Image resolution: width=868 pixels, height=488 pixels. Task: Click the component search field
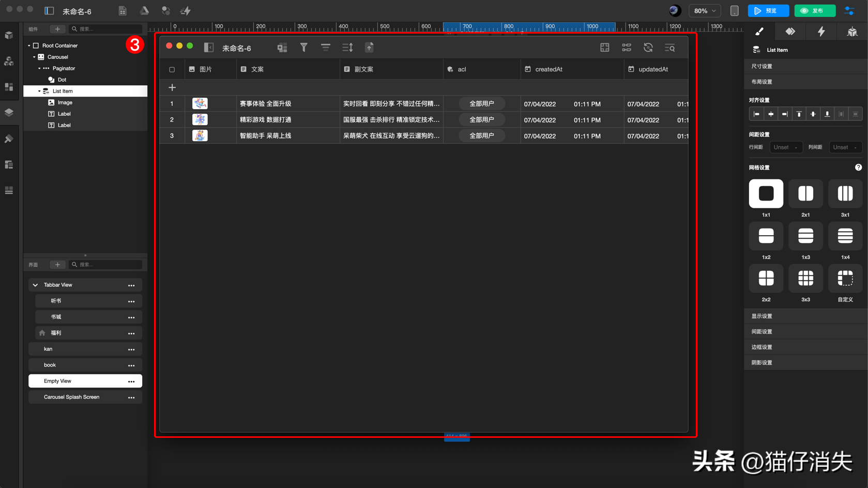point(105,29)
